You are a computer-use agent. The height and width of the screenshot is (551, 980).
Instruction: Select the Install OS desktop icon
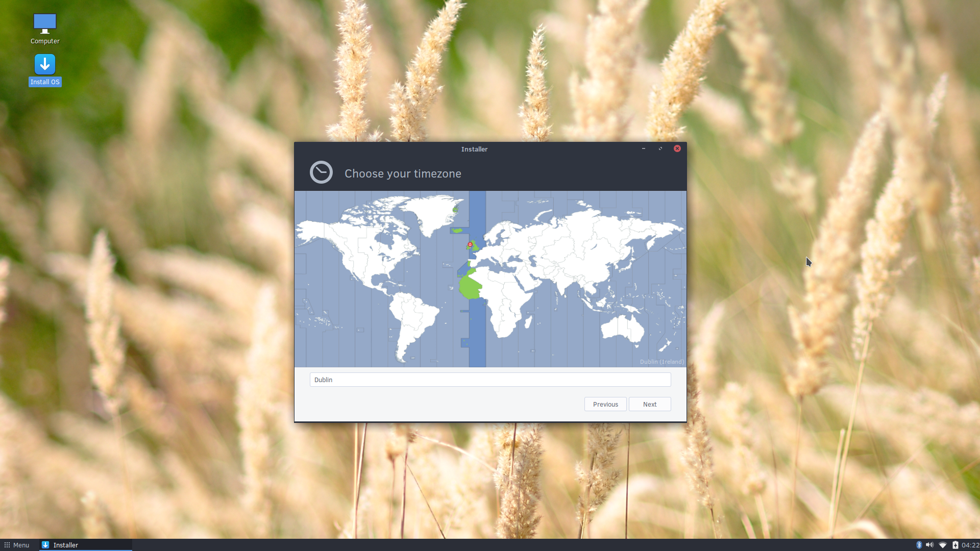pyautogui.click(x=45, y=70)
